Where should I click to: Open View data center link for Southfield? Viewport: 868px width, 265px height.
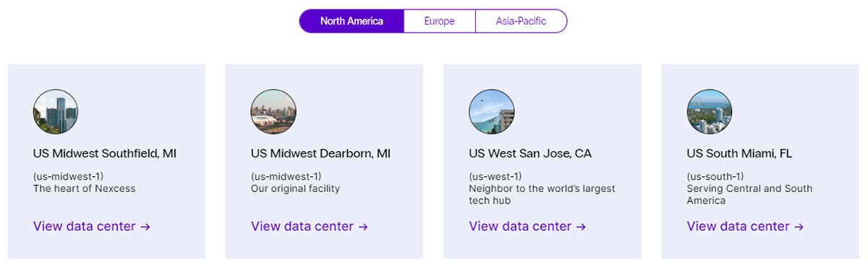[x=92, y=226]
